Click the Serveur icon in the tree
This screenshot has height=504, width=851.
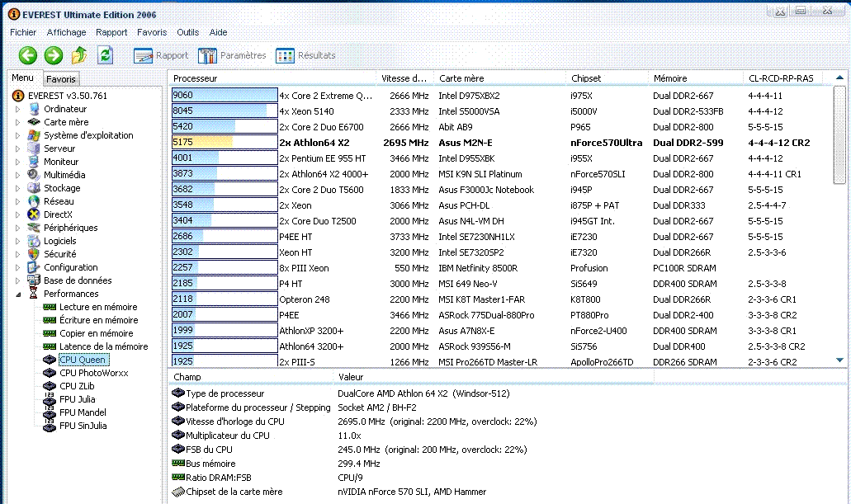[x=34, y=148]
